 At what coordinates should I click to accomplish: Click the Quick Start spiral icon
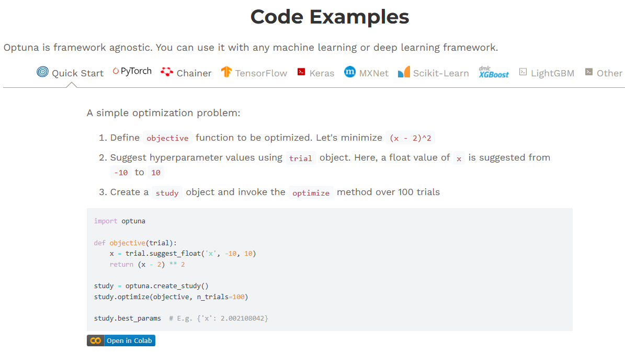point(42,72)
